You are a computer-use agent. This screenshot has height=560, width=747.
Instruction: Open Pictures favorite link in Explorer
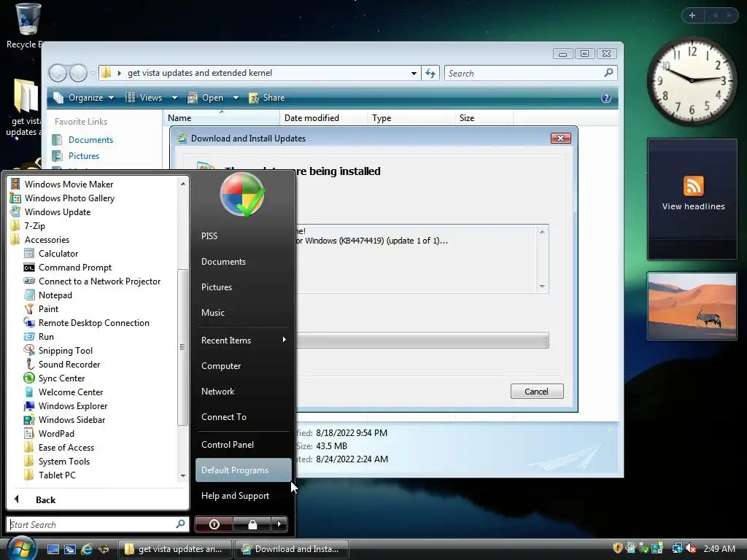point(84,156)
